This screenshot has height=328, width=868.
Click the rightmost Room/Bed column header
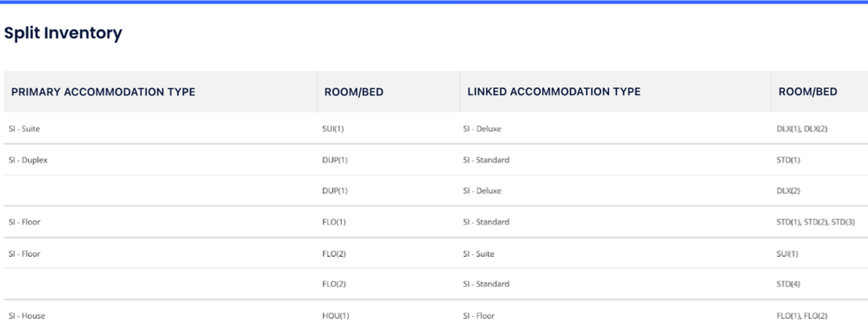[x=807, y=92]
